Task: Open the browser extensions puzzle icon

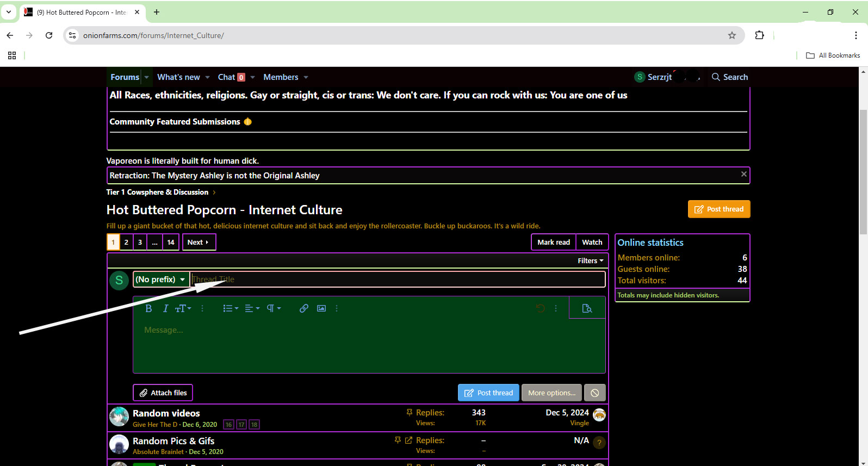Action: 759,35
